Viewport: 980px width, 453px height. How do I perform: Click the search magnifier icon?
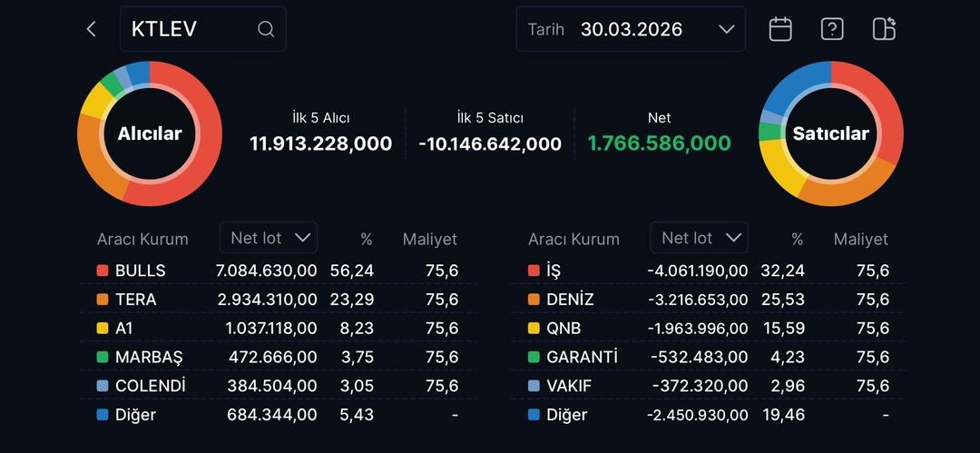point(266,29)
